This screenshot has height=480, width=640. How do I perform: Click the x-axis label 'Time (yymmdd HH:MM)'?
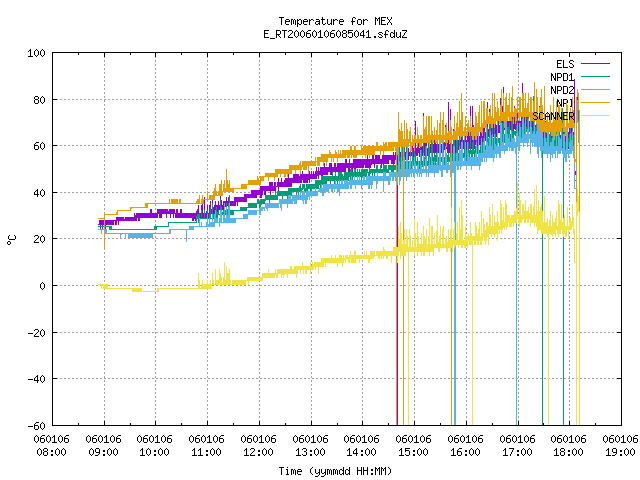(335, 471)
